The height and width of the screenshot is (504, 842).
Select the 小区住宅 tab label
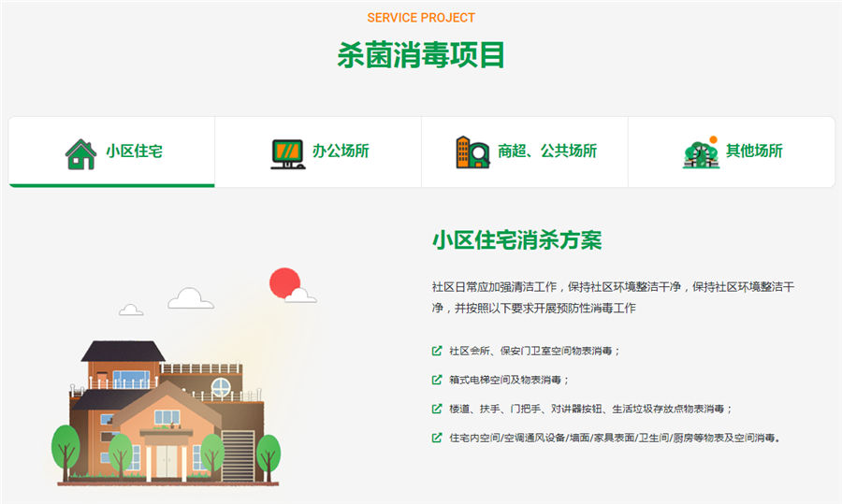(x=134, y=151)
